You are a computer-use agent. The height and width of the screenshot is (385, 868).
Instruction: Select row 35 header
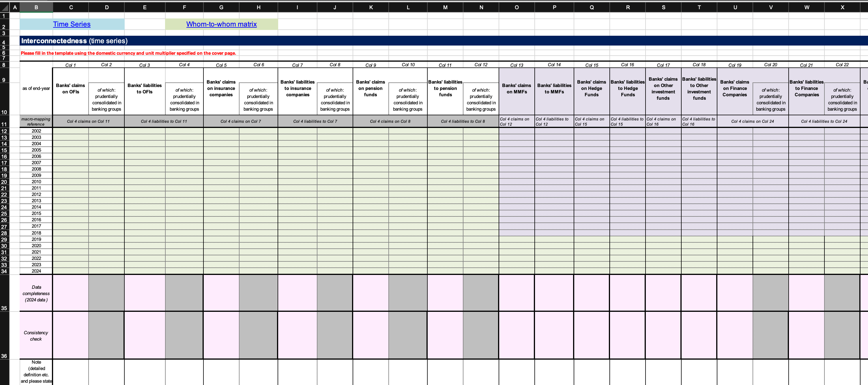(x=4, y=308)
